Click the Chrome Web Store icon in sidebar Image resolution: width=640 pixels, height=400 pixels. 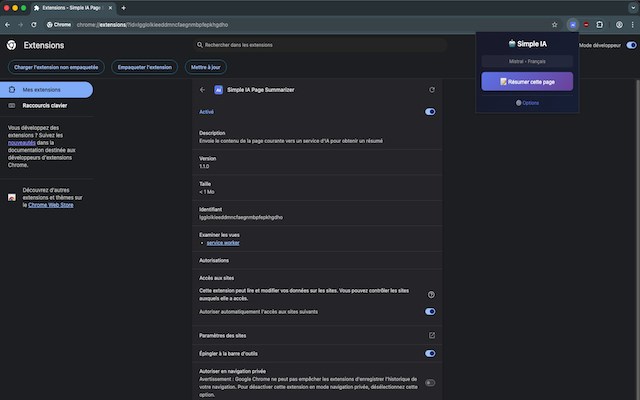(x=12, y=198)
